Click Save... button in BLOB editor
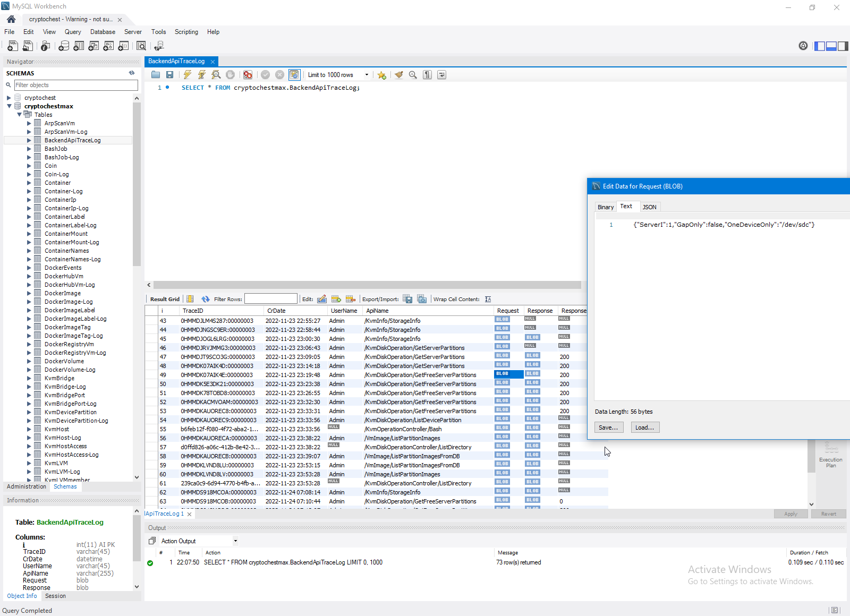 (608, 427)
